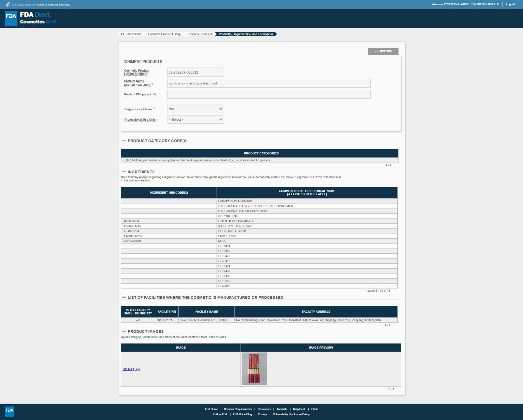
Task: Click the Product Name input field
Action: [269, 83]
